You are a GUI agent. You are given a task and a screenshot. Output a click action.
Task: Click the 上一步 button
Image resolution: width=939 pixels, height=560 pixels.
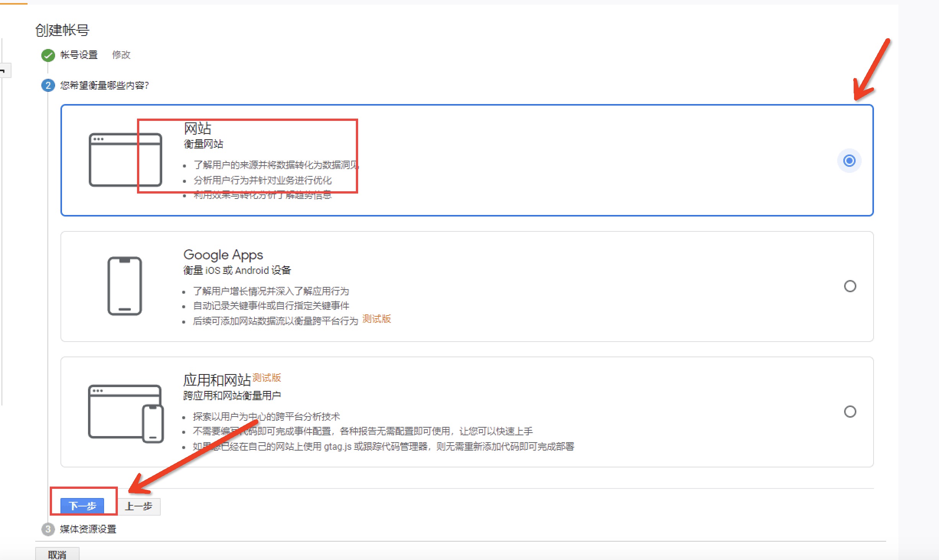click(139, 506)
